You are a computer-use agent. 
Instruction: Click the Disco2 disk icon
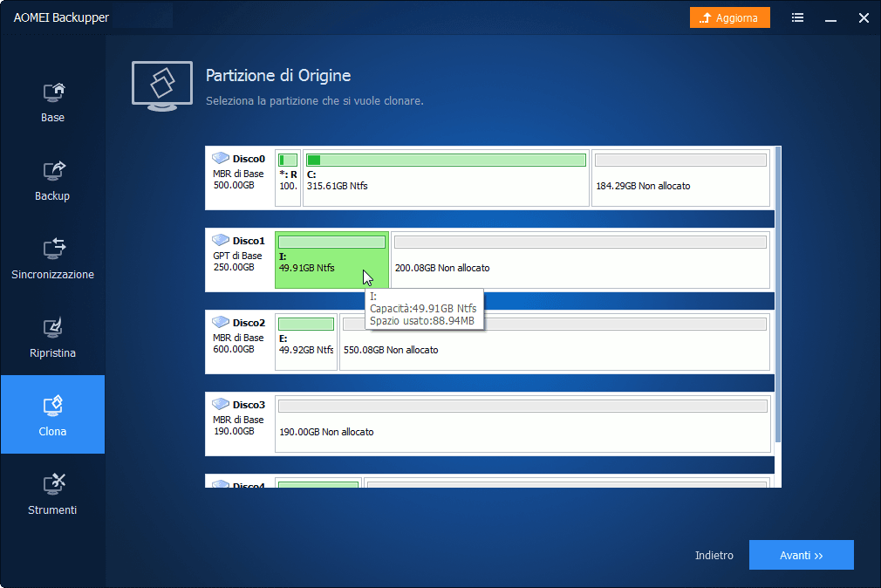click(x=220, y=322)
